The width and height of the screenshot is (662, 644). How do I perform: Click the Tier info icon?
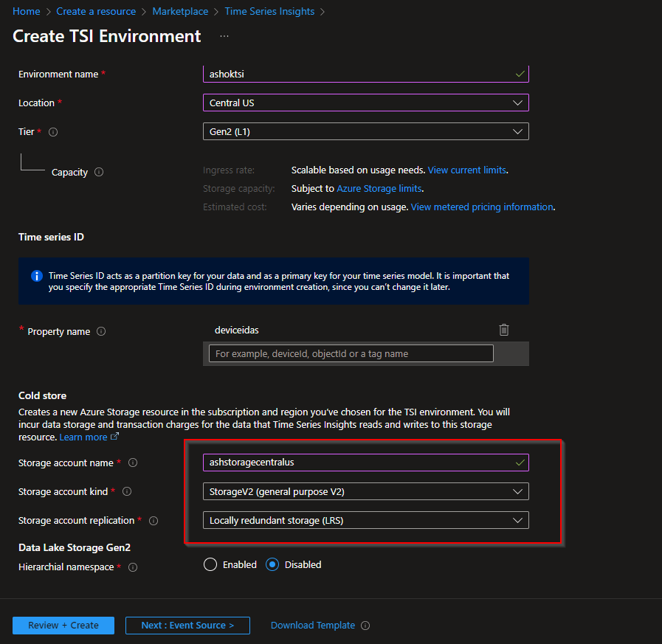click(53, 132)
